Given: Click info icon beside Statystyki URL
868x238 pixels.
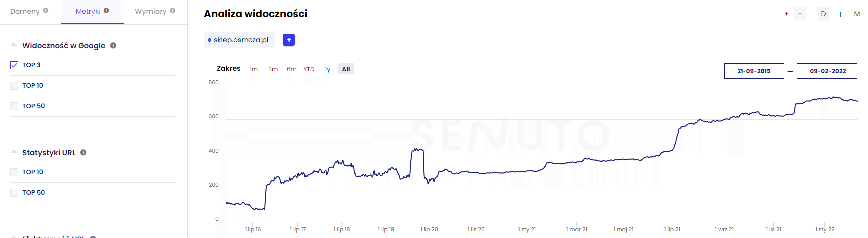Looking at the screenshot, I should pyautogui.click(x=83, y=153).
